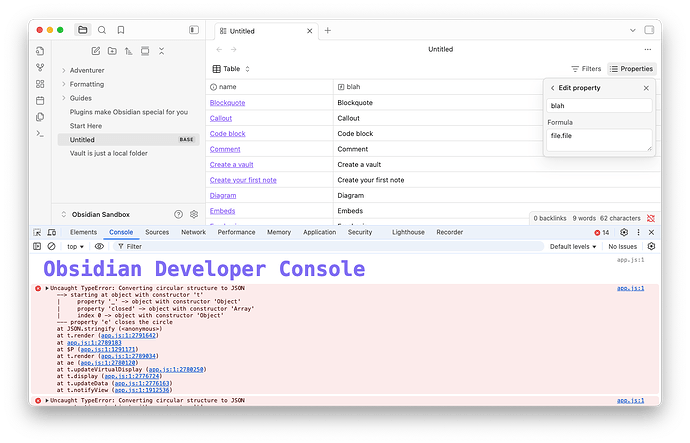690x443 pixels.
Task: Open vault help icon
Action: 178,214
